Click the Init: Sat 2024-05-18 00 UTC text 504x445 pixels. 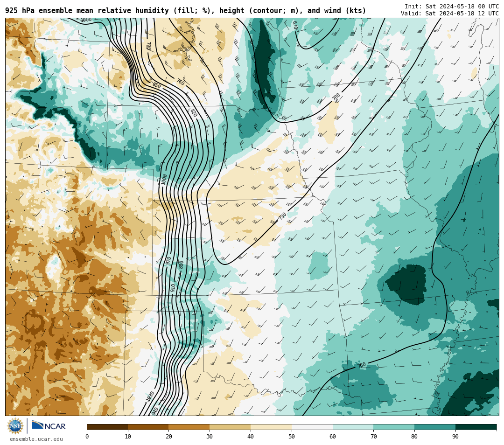(x=451, y=7)
